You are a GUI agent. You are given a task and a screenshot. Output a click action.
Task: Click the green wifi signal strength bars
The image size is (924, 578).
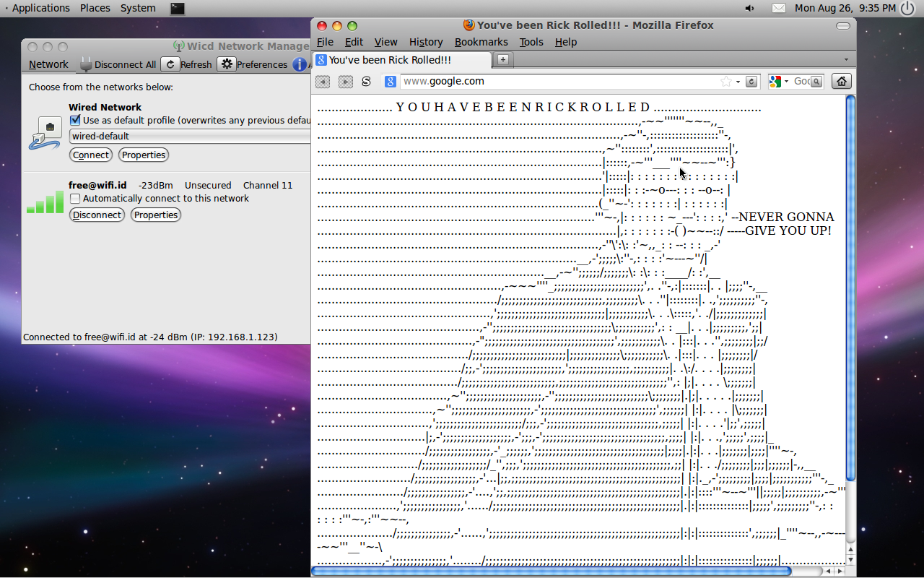45,203
